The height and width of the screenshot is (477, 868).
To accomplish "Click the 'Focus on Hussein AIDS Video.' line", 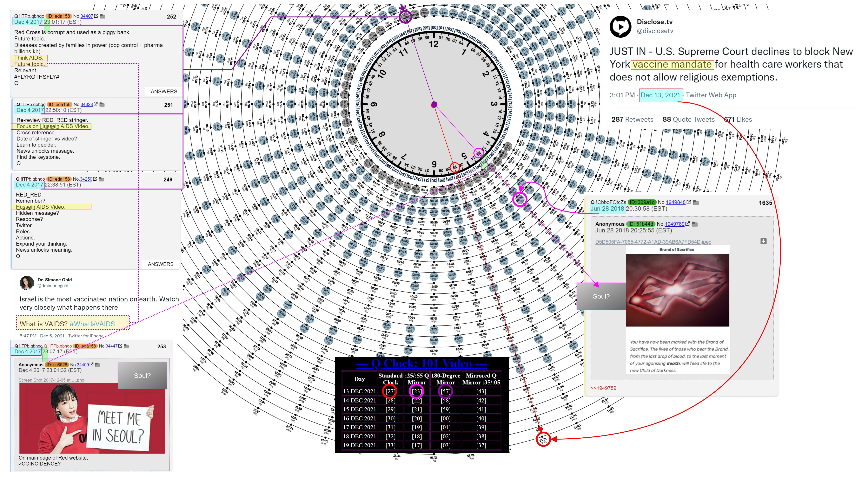I will click(53, 126).
